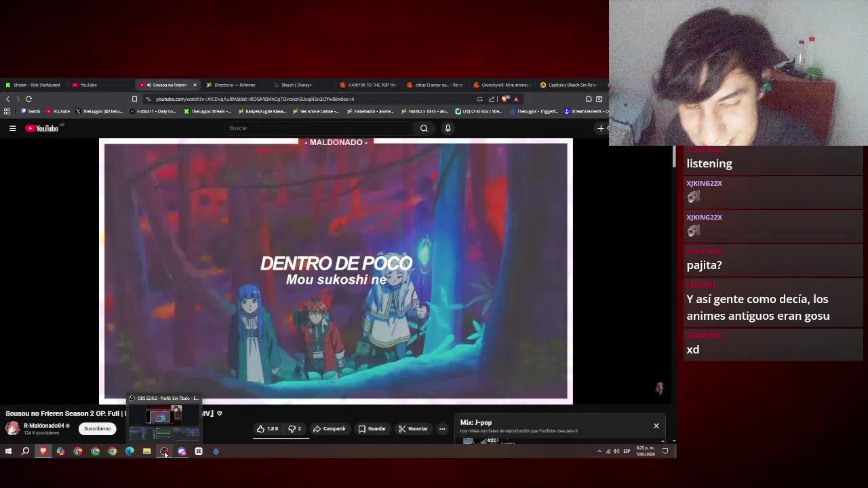Image resolution: width=868 pixels, height=488 pixels.
Task: Go back with the browser back arrow
Action: [7, 99]
